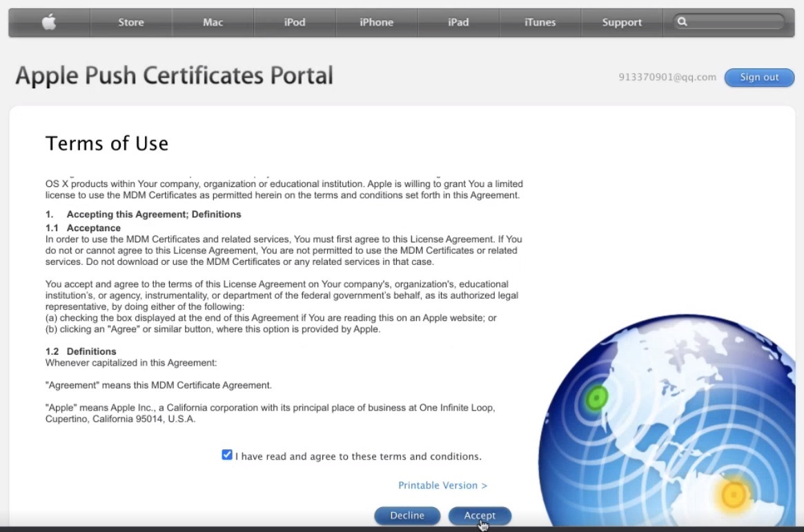Uncheck the terms agreement checkbox
The height and width of the screenshot is (532, 804).
click(x=227, y=454)
